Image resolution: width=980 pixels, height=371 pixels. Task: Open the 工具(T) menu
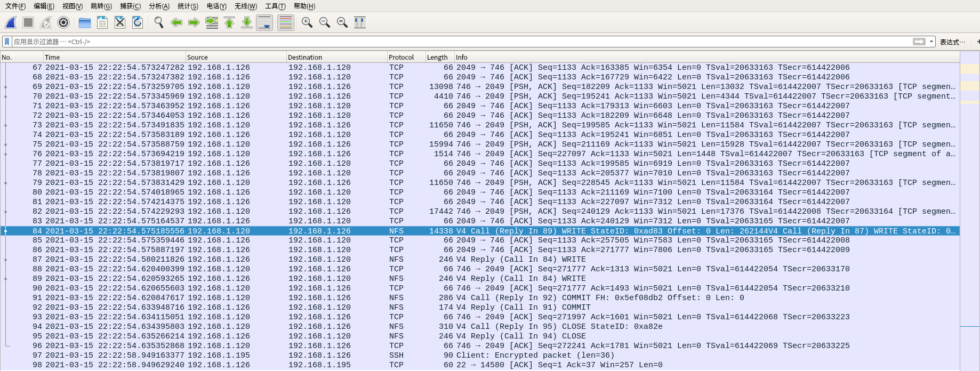275,6
